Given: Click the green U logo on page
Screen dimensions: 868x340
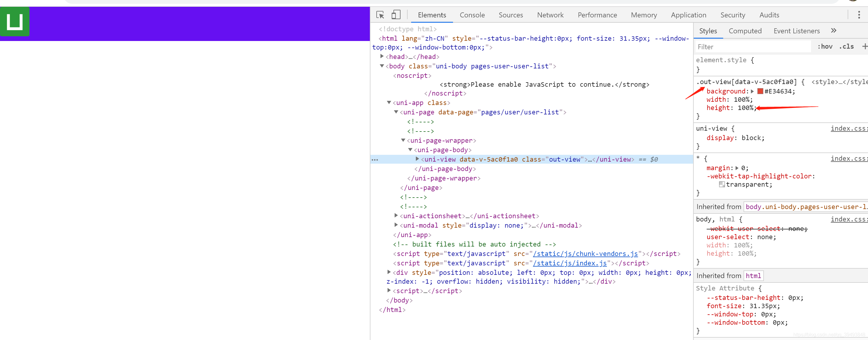Looking at the screenshot, I should coord(14,22).
